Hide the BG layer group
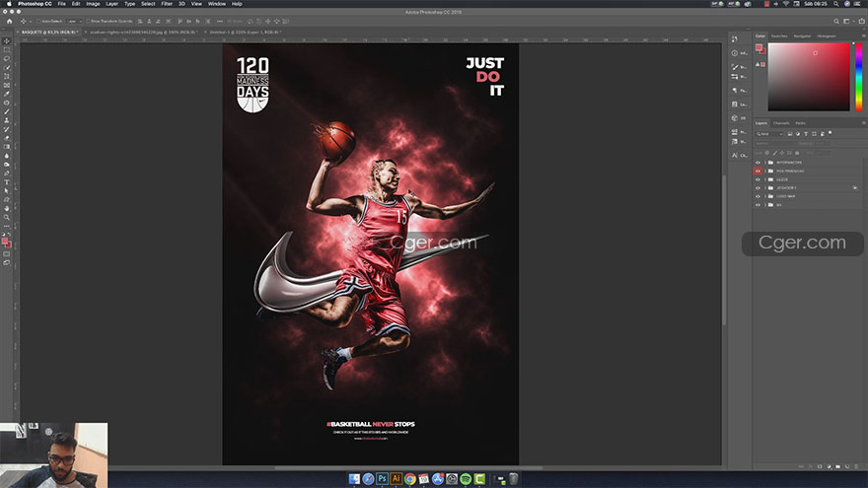Viewport: 868px width, 488px height. point(758,205)
